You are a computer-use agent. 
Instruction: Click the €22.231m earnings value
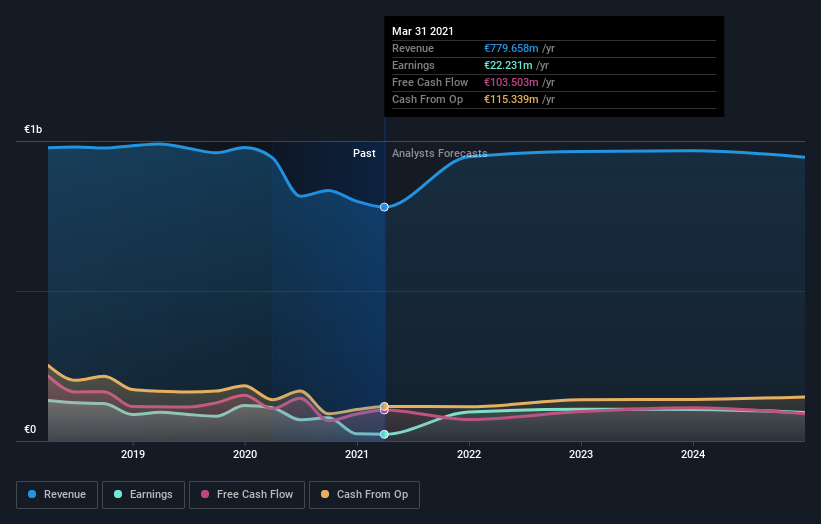point(508,65)
